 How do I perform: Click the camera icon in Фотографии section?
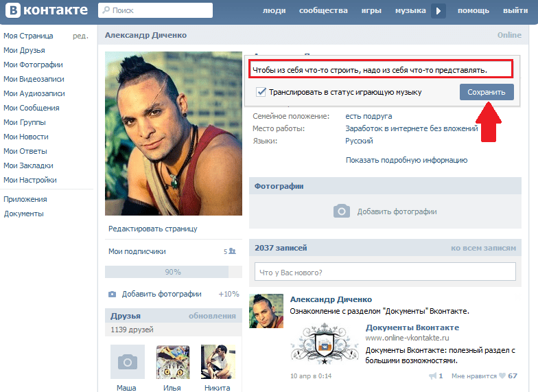(x=342, y=211)
